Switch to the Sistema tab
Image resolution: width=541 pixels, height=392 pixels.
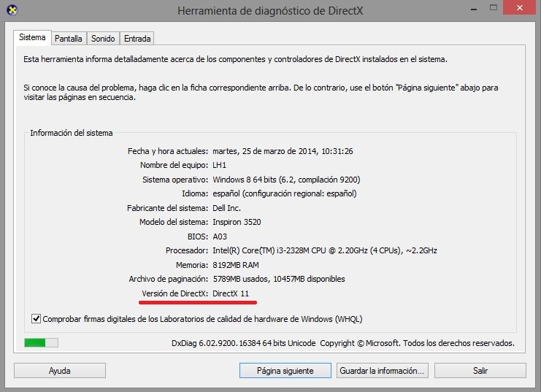(32, 37)
